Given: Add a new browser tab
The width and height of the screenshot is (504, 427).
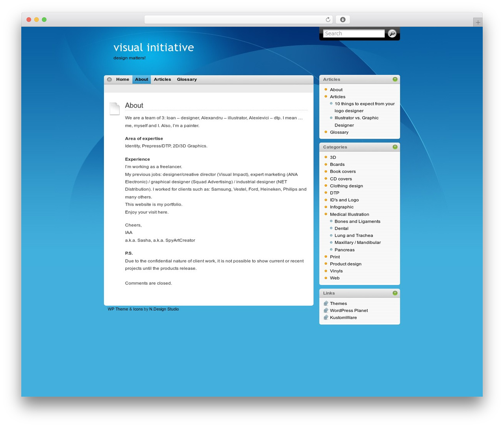Looking at the screenshot, I should click(478, 22).
